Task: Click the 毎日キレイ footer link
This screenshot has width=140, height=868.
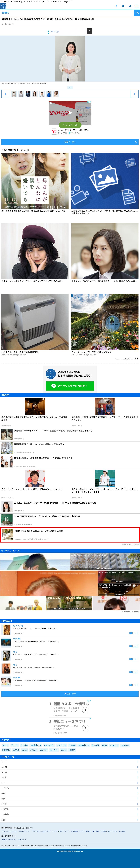Action: tap(22, 840)
